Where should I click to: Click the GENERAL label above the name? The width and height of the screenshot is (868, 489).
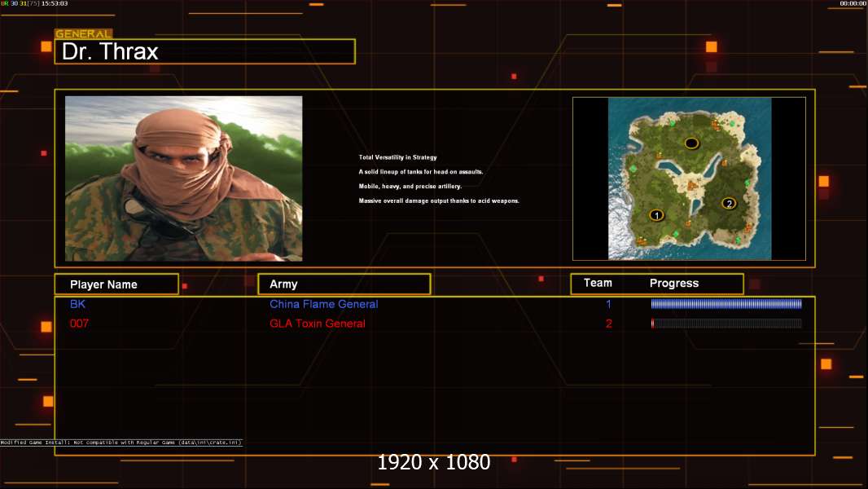point(83,33)
